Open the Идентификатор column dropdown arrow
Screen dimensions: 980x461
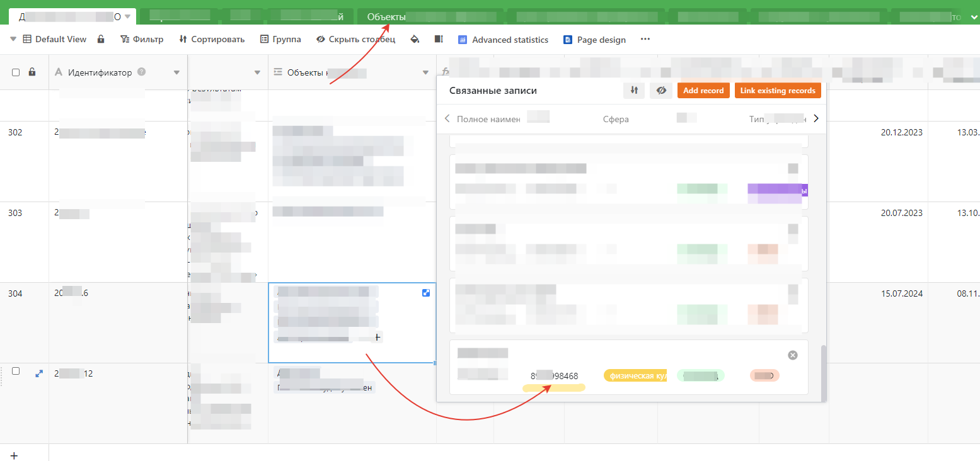176,73
